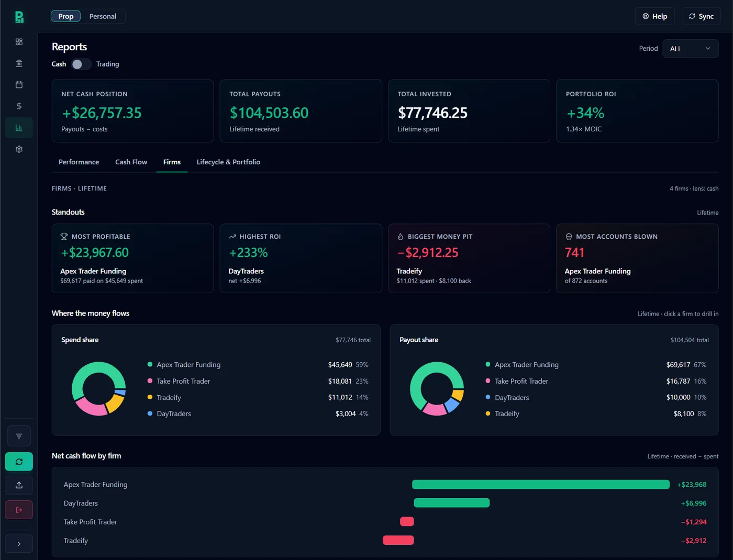
Task: Click the green refresh icon button
Action: pos(19,462)
